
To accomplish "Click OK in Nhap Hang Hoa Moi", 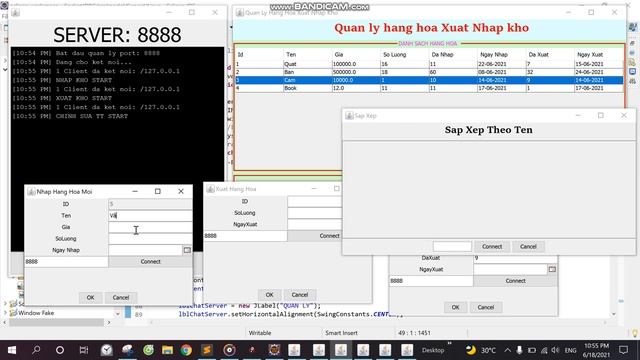I will coord(90,298).
